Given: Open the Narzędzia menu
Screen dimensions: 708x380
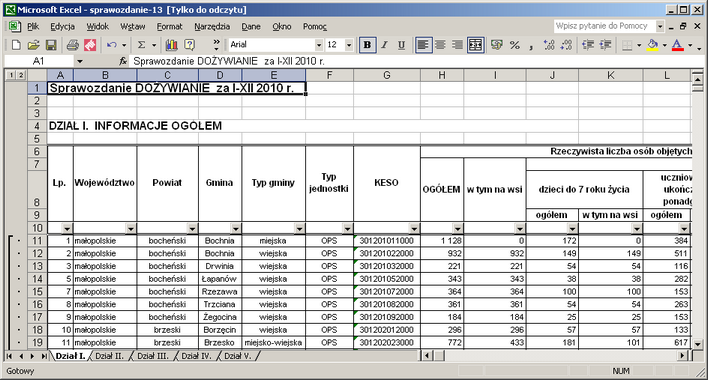Looking at the screenshot, I should point(212,27).
